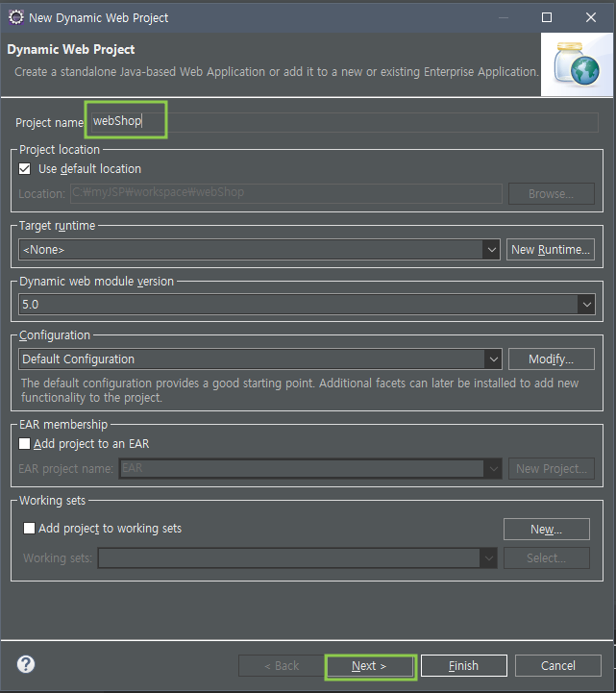
Task: Click the Eclipse icon in title bar
Action: pyautogui.click(x=16, y=17)
